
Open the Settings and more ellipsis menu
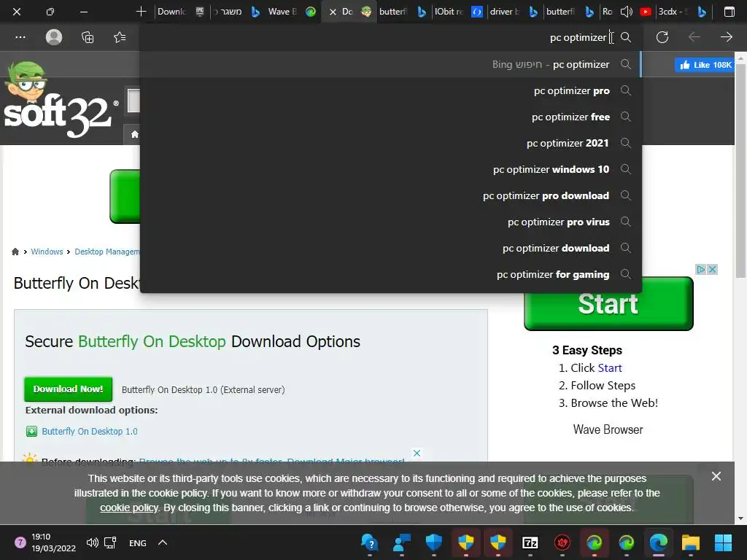pos(20,37)
